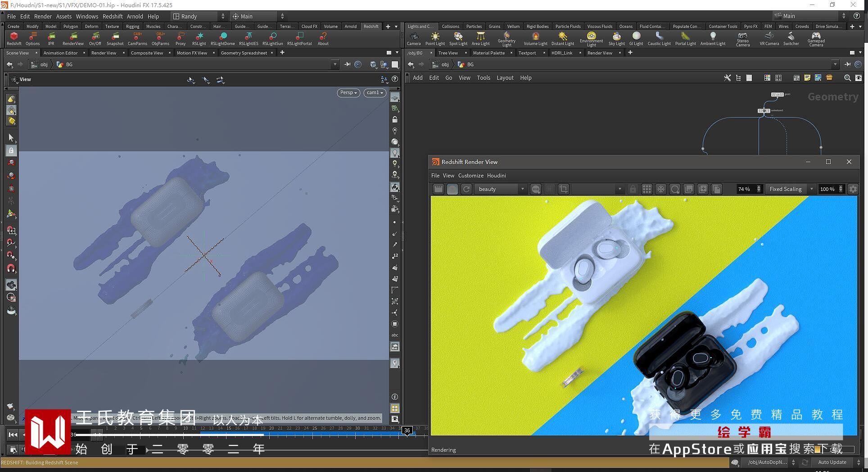868x472 pixels.
Task: Adjust the 100 % scale stepper in Render View
Action: point(841,189)
